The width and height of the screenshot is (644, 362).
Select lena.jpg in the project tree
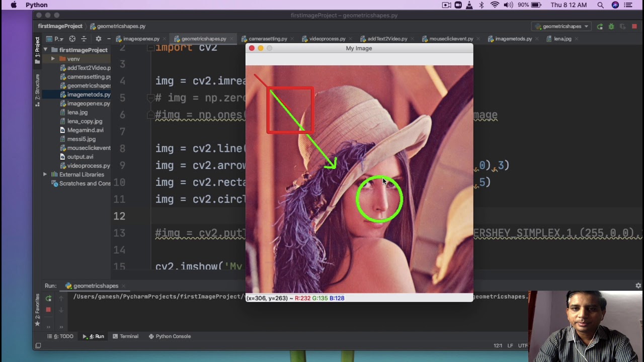coord(73,113)
